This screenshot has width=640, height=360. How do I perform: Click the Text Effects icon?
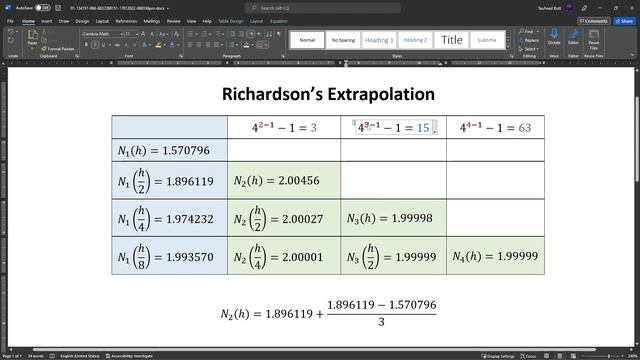pyautogui.click(x=144, y=45)
